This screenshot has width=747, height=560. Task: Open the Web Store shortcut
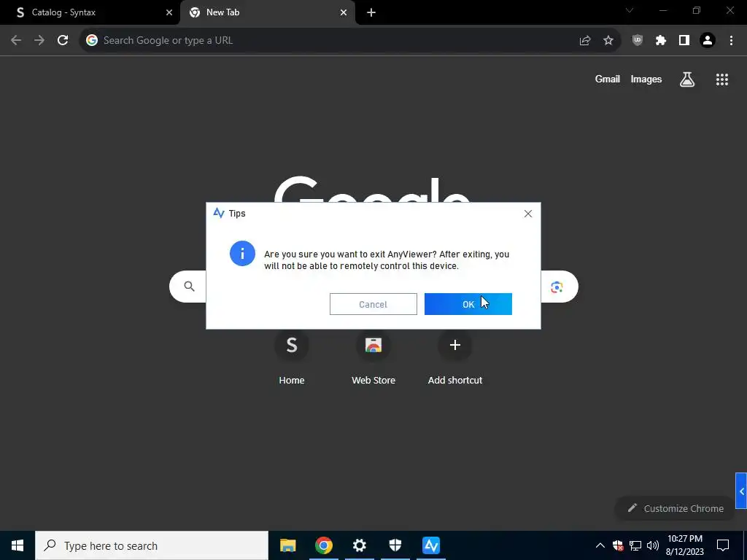pos(373,357)
